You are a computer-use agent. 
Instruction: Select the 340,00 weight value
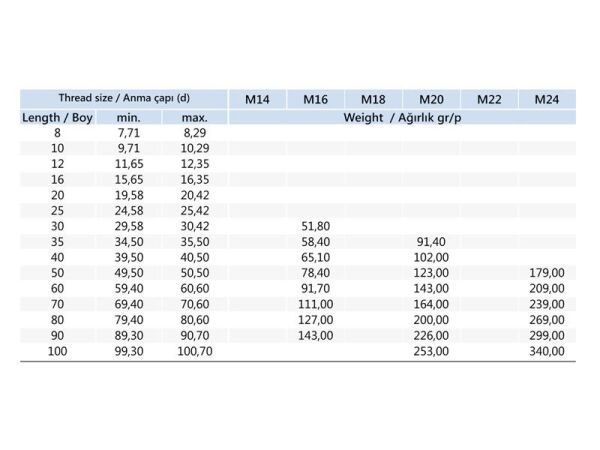546,351
